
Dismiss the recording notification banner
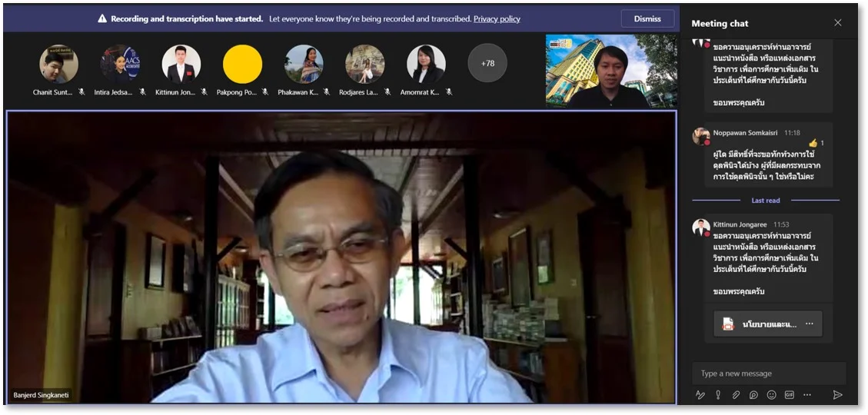tap(647, 18)
